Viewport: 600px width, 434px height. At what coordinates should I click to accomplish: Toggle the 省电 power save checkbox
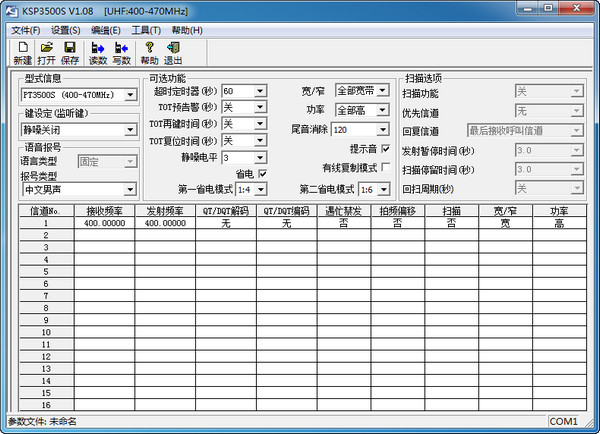tap(262, 174)
